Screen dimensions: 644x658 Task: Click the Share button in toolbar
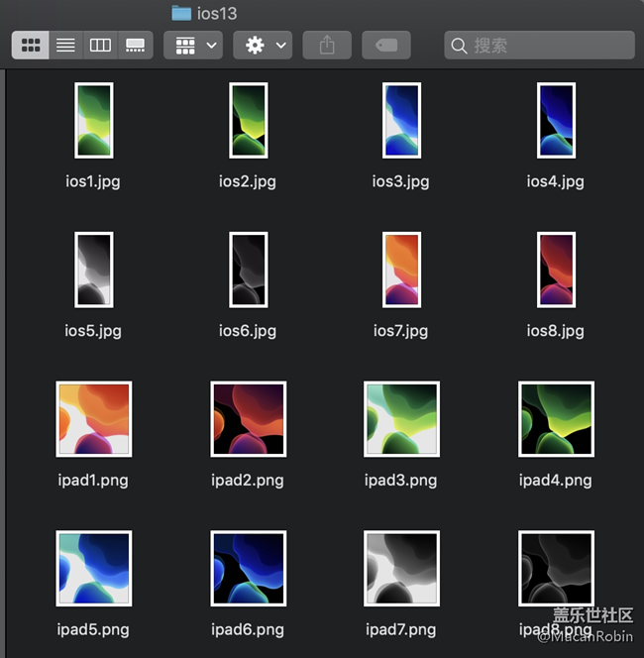click(327, 46)
